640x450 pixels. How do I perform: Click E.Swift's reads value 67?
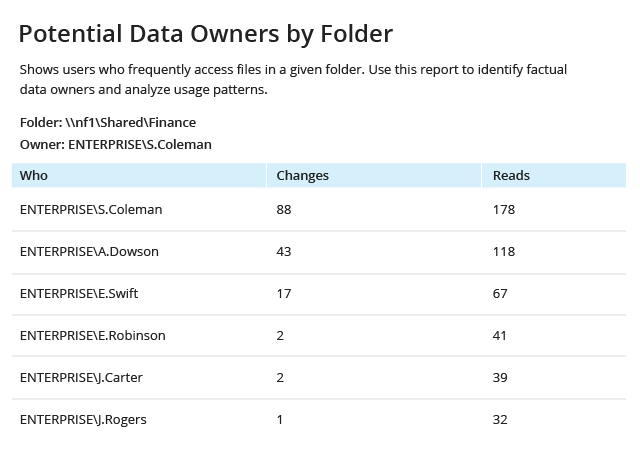coord(500,294)
